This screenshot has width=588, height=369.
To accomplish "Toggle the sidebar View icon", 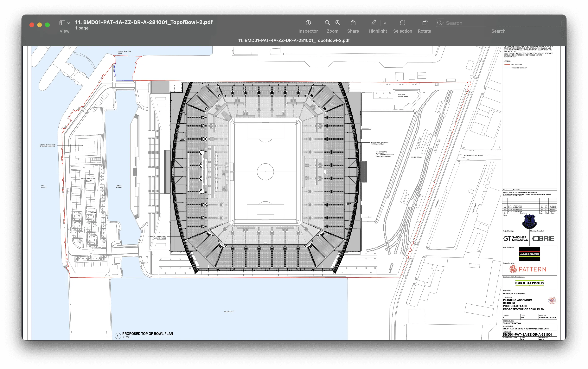I will (62, 23).
